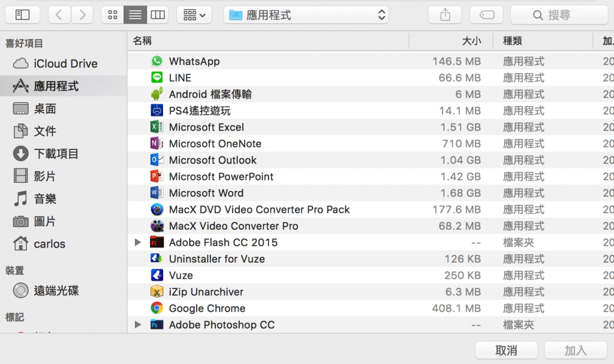Open the arrange-by grouping dropdown
The height and width of the screenshot is (364, 614).
194,15
